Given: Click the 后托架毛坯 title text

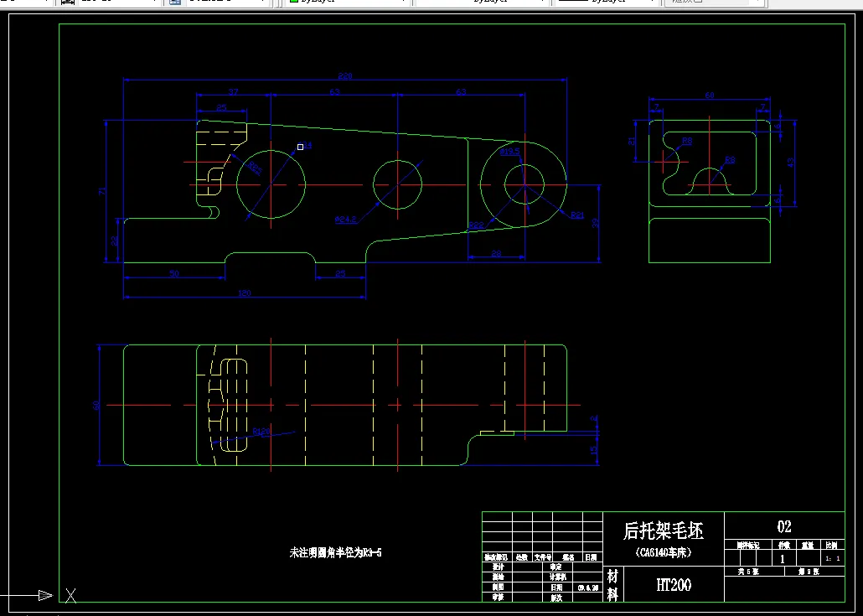Looking at the screenshot, I should [x=664, y=531].
